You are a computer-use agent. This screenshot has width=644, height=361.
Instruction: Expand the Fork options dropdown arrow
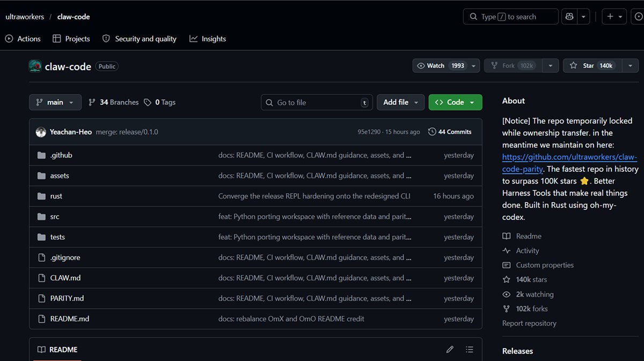[550, 65]
